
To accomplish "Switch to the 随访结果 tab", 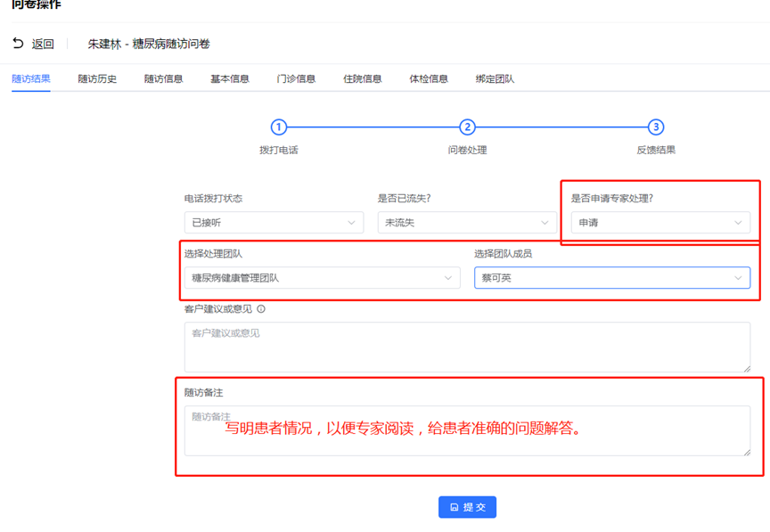I will coord(31,78).
